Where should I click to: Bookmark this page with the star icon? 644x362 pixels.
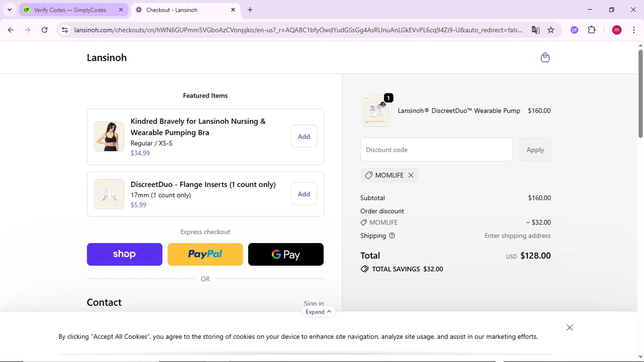(x=551, y=30)
